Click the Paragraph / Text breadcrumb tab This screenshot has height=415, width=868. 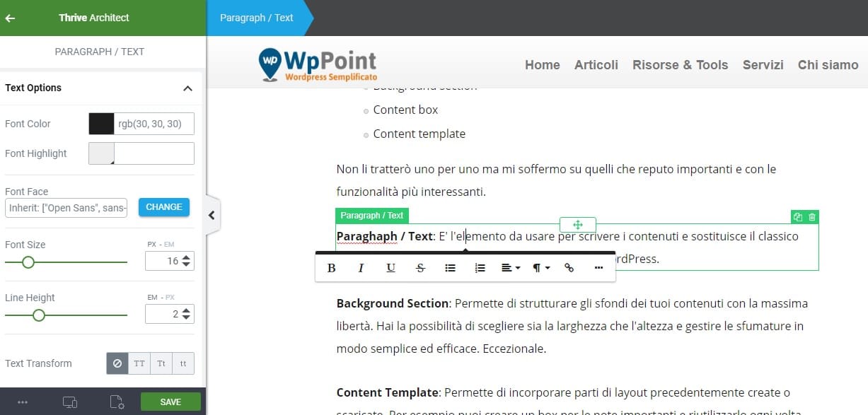click(x=256, y=18)
